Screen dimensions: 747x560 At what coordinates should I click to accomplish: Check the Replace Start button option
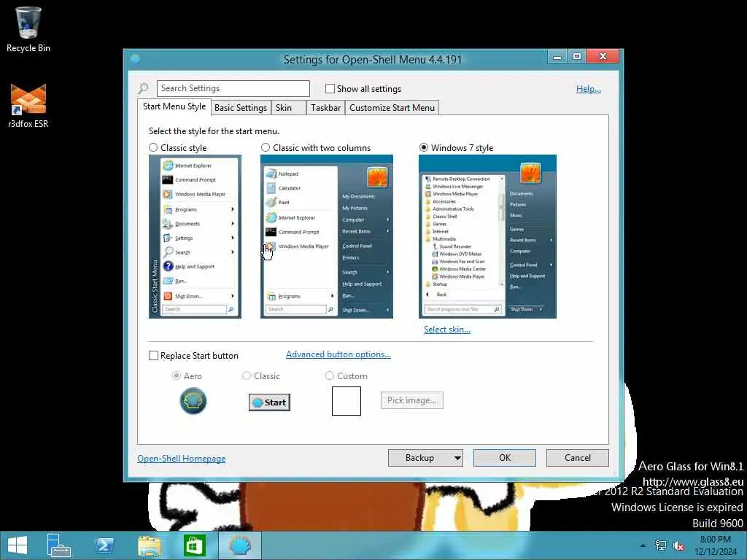[x=153, y=356]
